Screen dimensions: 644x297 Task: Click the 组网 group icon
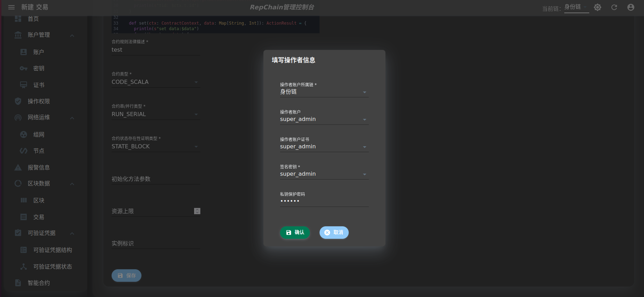(x=24, y=134)
